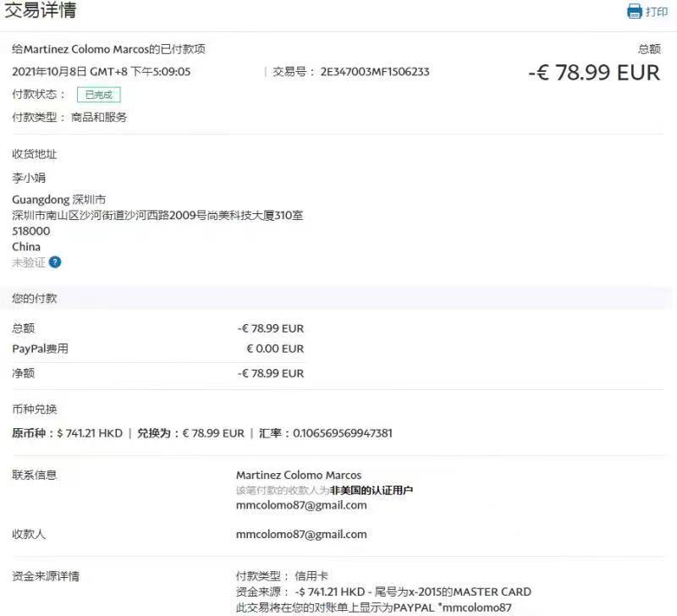The image size is (677, 616).
Task: Click the China country line
Action: [26, 246]
